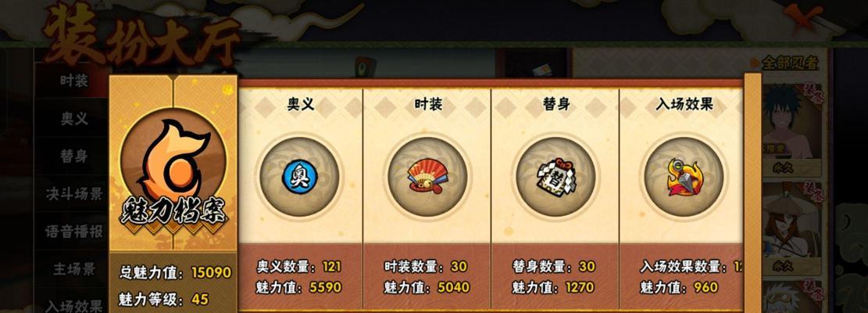The height and width of the screenshot is (313, 868).
Task: Click the flaming kunai 入场效果 icon
Action: point(684,177)
